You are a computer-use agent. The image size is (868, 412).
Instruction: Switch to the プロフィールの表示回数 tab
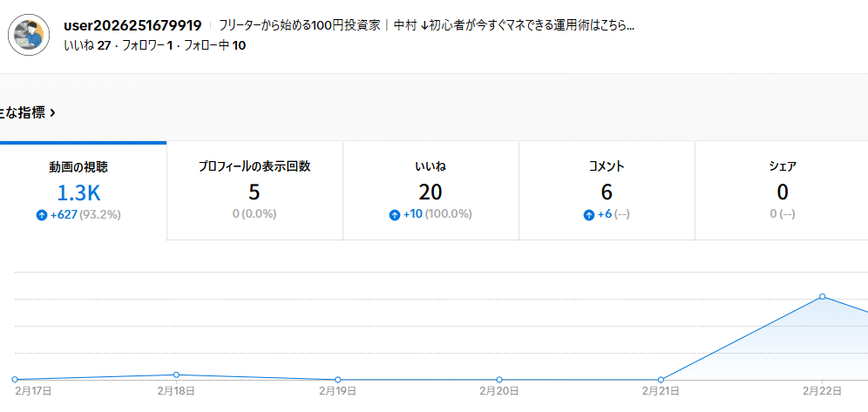click(254, 191)
